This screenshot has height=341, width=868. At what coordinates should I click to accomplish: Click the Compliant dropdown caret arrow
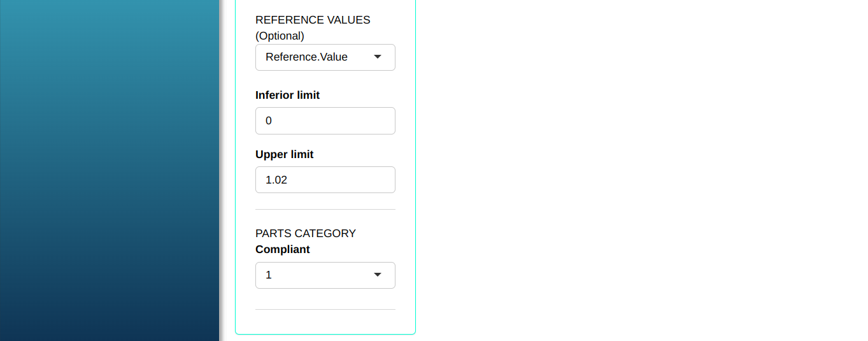(x=378, y=275)
